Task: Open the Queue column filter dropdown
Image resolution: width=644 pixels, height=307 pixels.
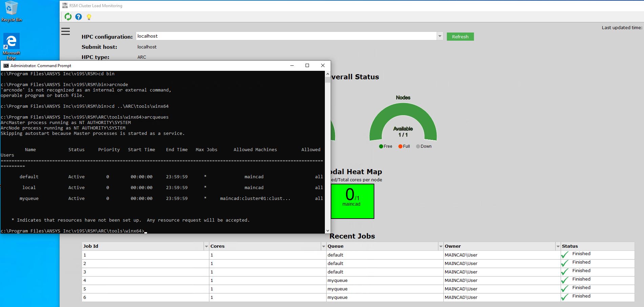Action: point(440,246)
